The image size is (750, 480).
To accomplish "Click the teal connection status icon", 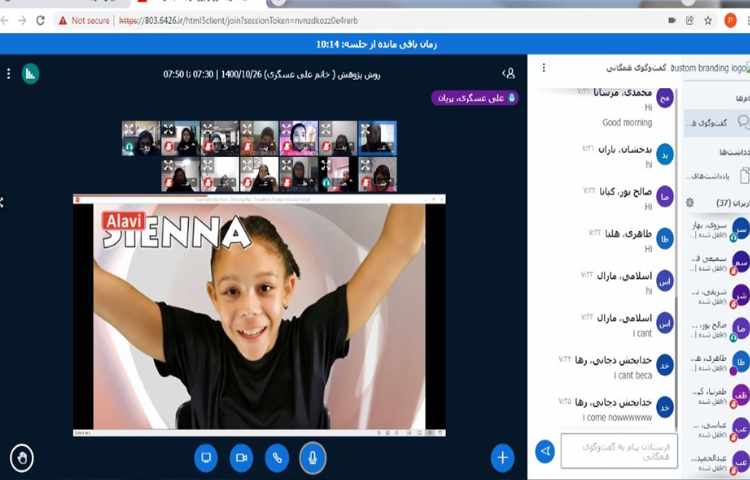I will tap(30, 73).
